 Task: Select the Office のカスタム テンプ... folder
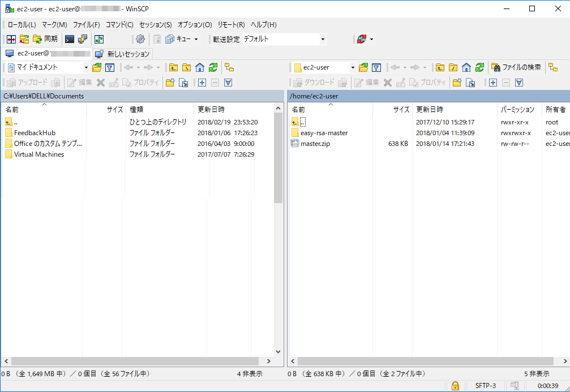[48, 144]
